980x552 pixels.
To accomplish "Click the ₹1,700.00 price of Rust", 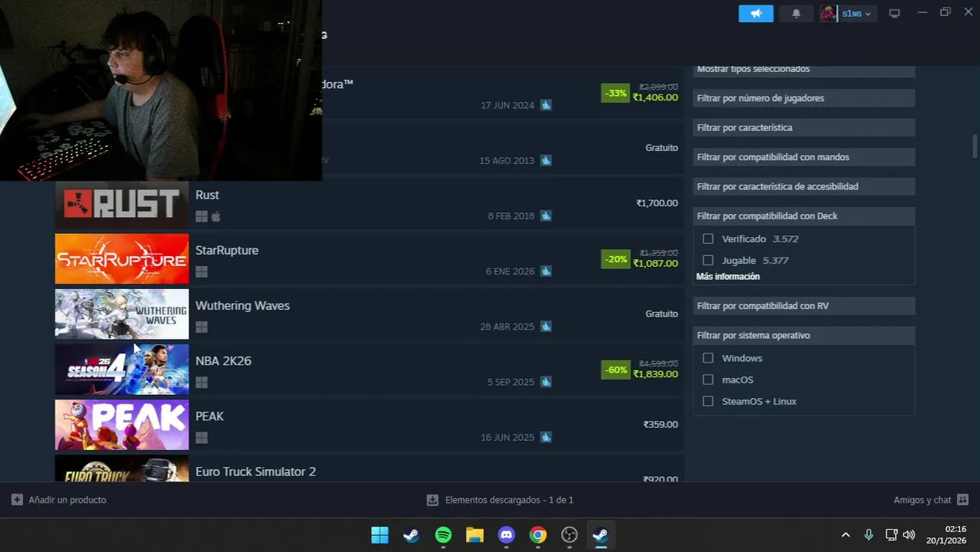I will 657,203.
